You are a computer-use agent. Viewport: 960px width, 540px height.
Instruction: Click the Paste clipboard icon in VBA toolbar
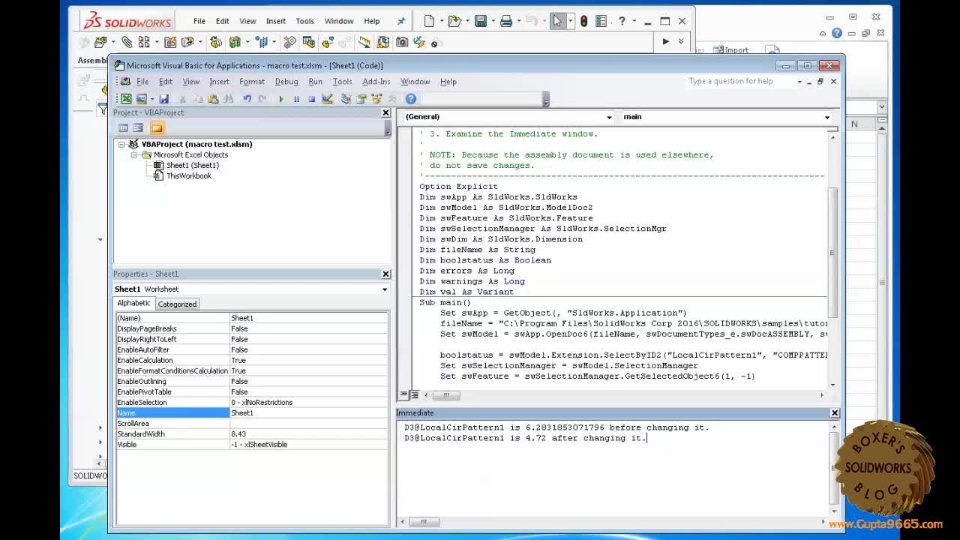pos(213,99)
